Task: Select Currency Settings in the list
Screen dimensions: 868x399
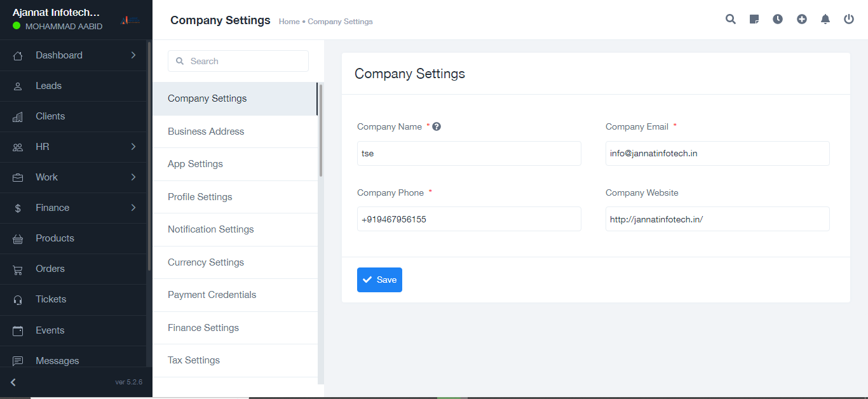Action: click(x=206, y=262)
